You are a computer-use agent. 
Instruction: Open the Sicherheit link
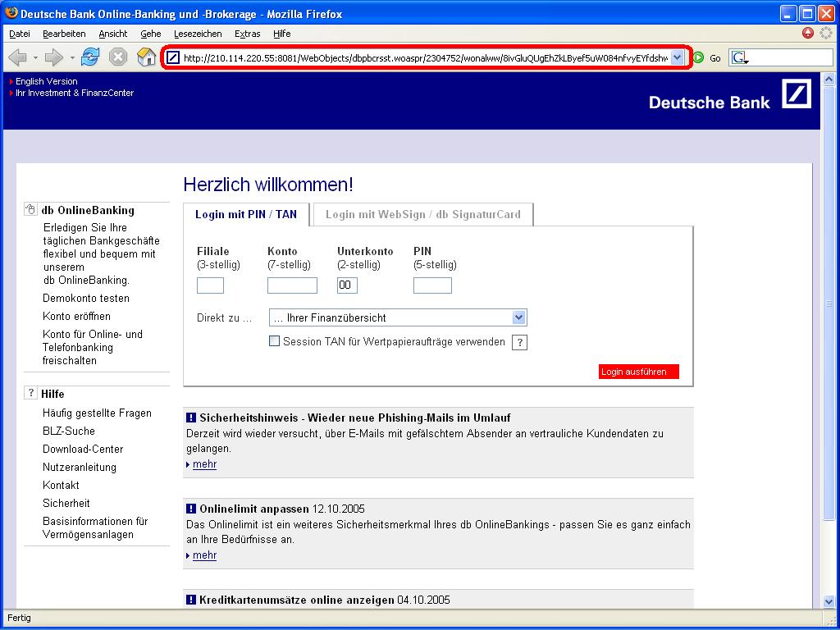tap(66, 503)
